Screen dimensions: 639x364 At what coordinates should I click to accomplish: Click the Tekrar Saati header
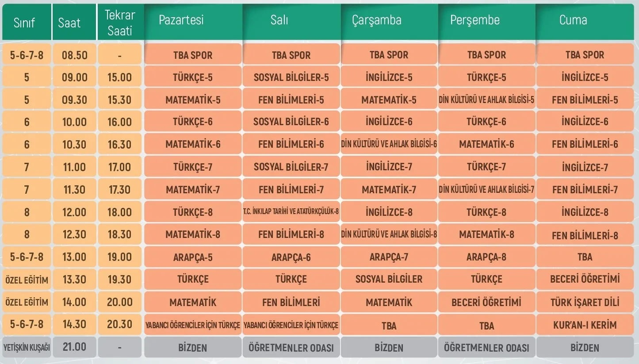click(x=119, y=23)
